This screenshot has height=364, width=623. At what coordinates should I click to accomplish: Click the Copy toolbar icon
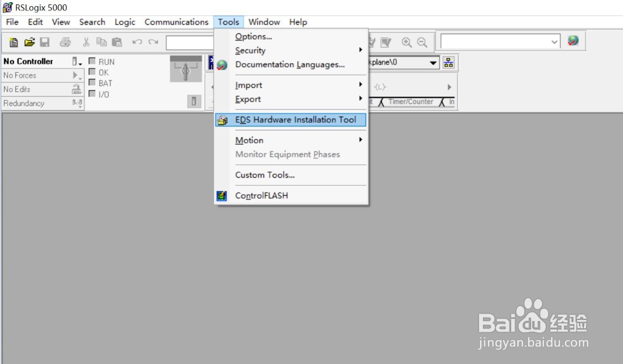102,42
